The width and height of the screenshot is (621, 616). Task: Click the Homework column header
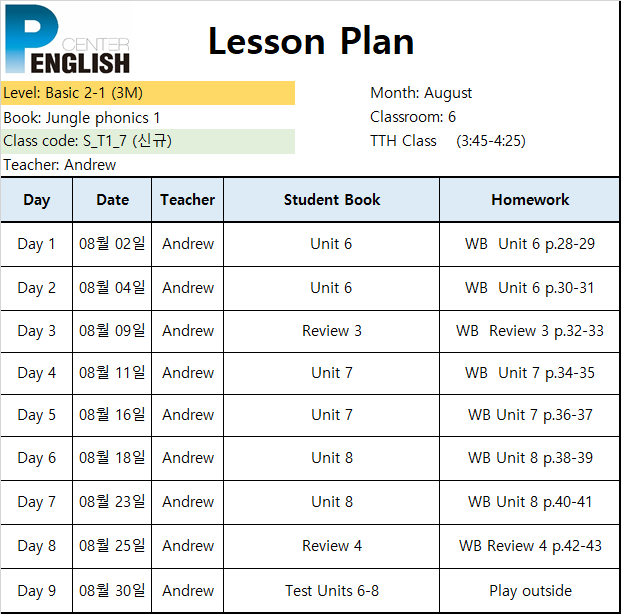coord(530,200)
